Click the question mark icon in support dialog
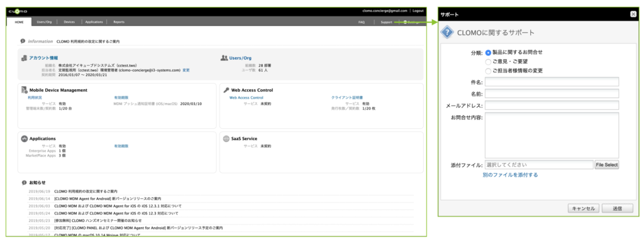The image size is (644, 244). click(x=447, y=33)
